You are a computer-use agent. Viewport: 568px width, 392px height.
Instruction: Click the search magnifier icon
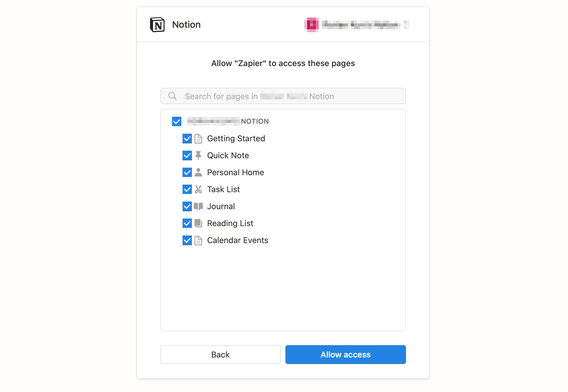tap(173, 96)
